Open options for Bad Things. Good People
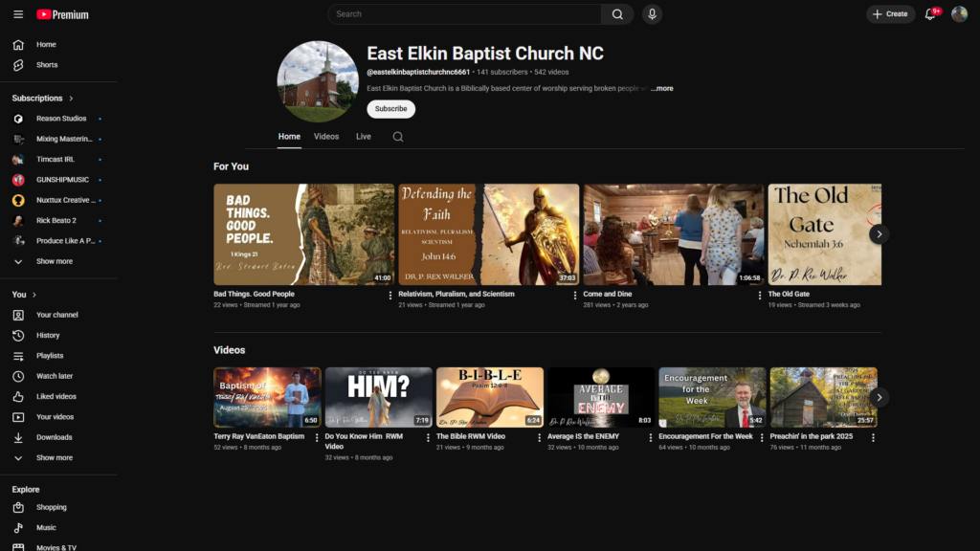The width and height of the screenshot is (980, 551). tap(390, 296)
